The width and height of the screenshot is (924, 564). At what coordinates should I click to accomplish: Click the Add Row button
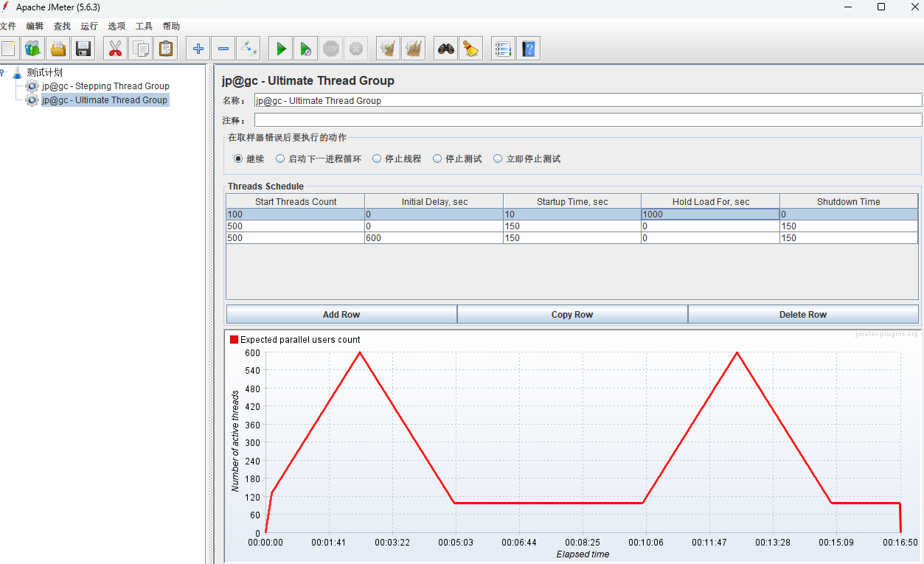pyautogui.click(x=341, y=314)
